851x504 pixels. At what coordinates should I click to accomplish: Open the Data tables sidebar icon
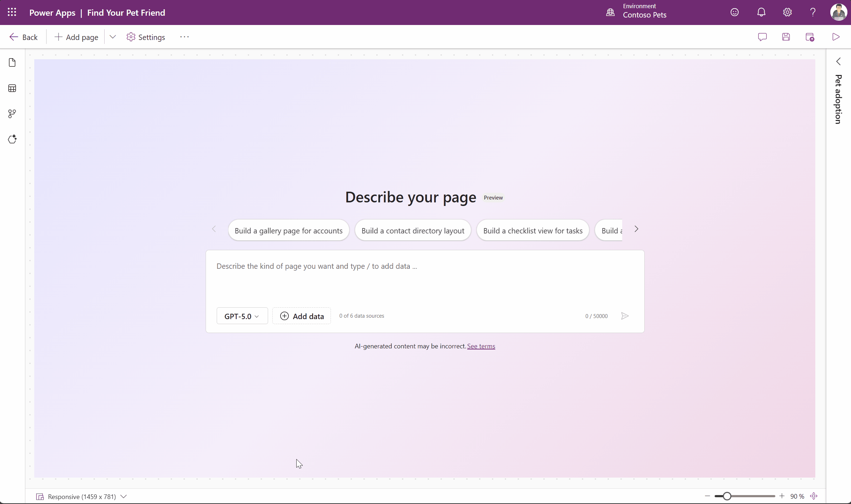point(12,88)
